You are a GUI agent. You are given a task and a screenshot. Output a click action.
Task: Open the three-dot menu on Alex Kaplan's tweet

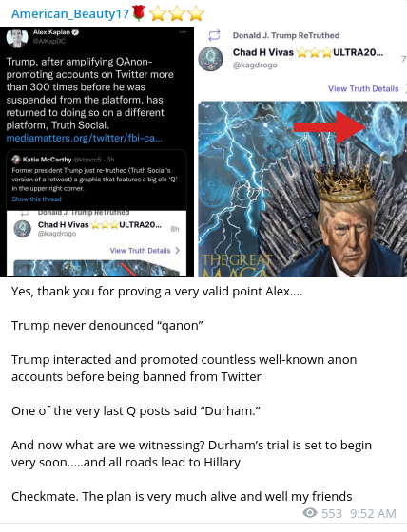(183, 32)
